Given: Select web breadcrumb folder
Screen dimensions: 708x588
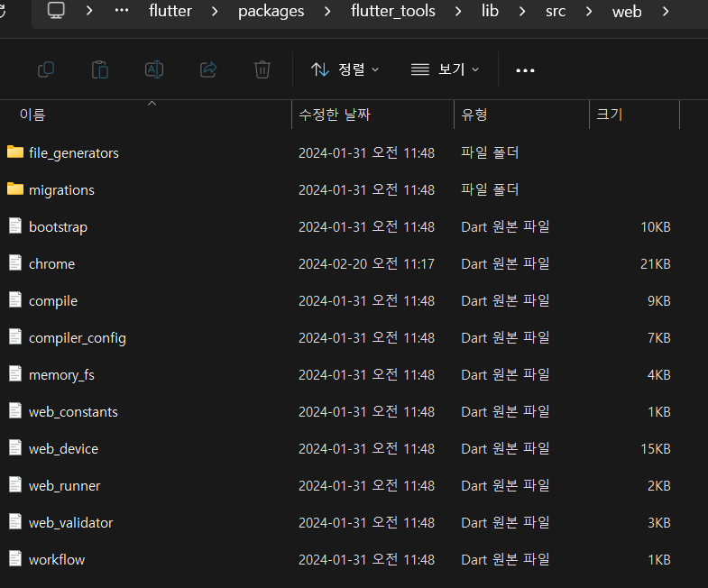Looking at the screenshot, I should (627, 12).
